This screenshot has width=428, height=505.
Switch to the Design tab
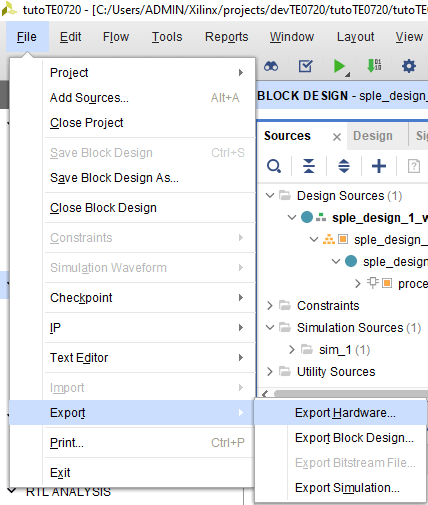(x=373, y=136)
